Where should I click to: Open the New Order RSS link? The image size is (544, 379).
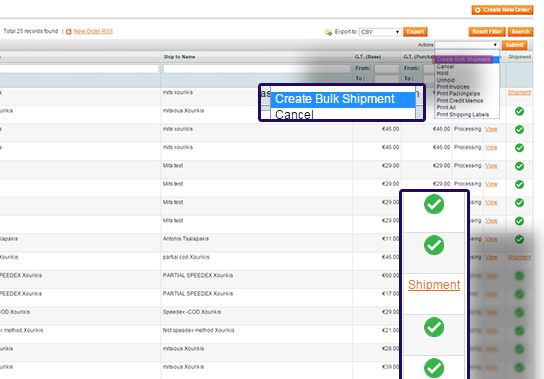[93, 31]
